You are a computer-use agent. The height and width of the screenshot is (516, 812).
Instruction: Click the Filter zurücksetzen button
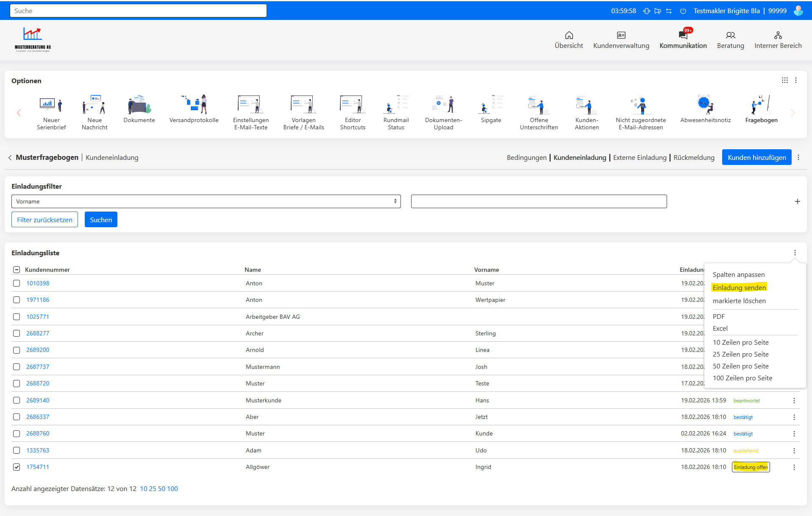pyautogui.click(x=44, y=220)
